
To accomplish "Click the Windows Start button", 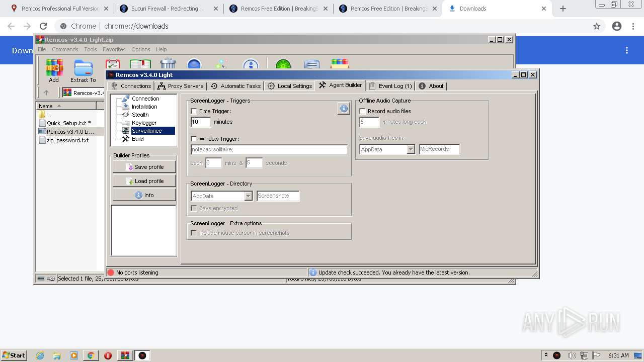I will 14,355.
